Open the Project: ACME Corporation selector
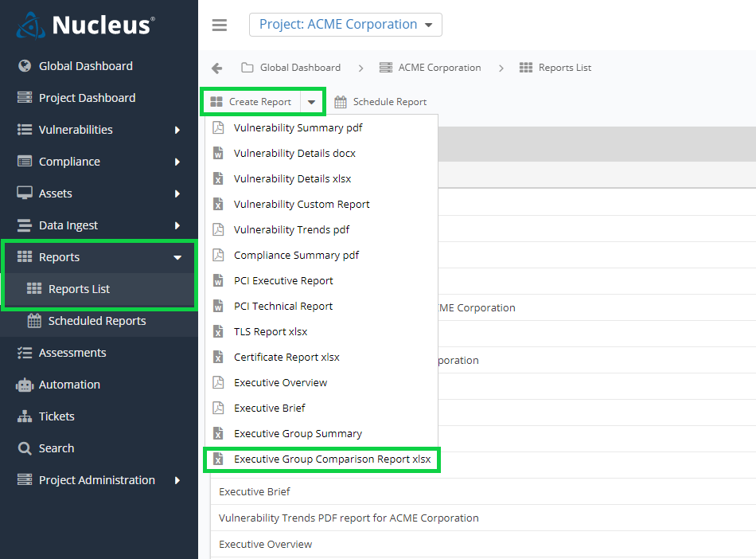The image size is (756, 559). [345, 24]
